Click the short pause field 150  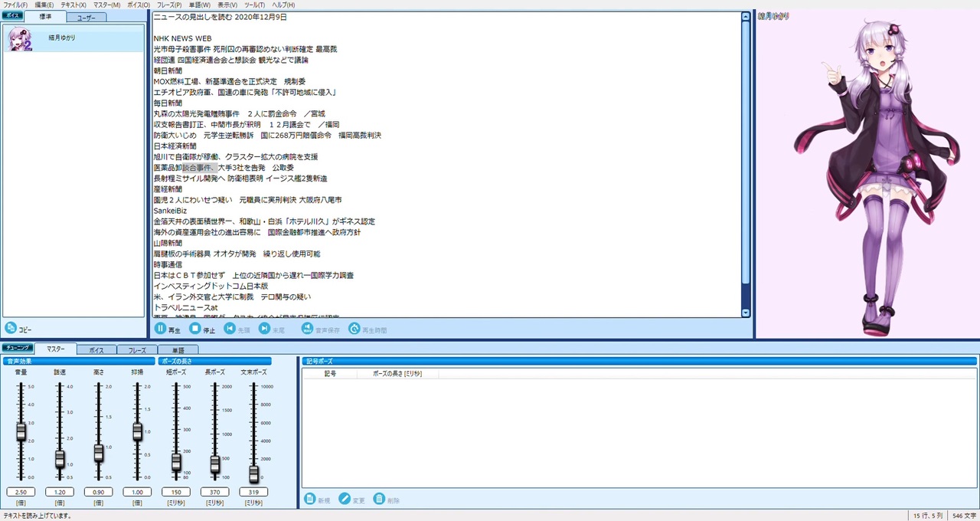(176, 492)
